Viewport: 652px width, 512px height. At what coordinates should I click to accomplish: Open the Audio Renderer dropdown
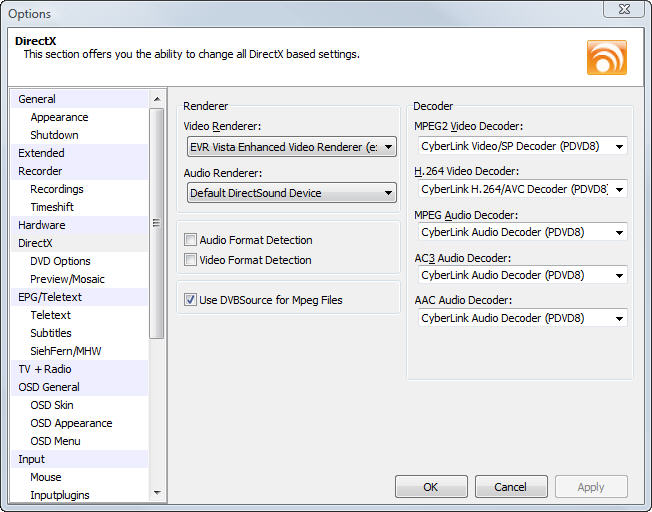tap(291, 193)
